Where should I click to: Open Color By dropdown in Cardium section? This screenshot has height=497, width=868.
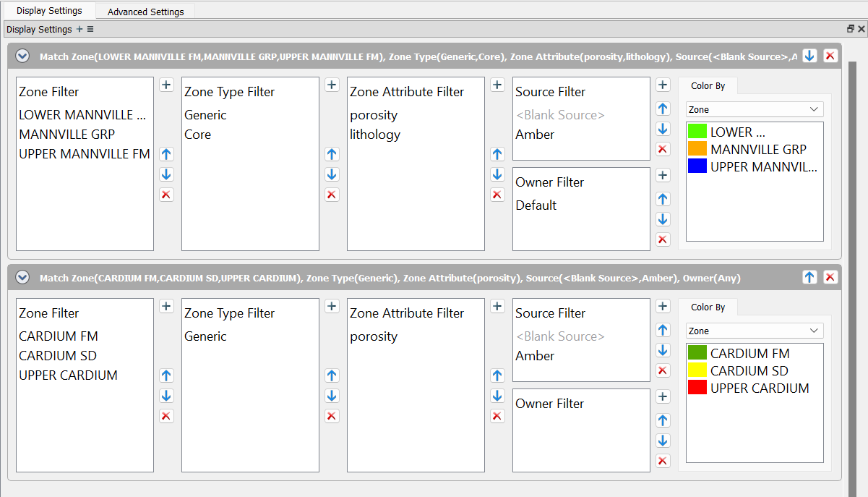(x=755, y=331)
